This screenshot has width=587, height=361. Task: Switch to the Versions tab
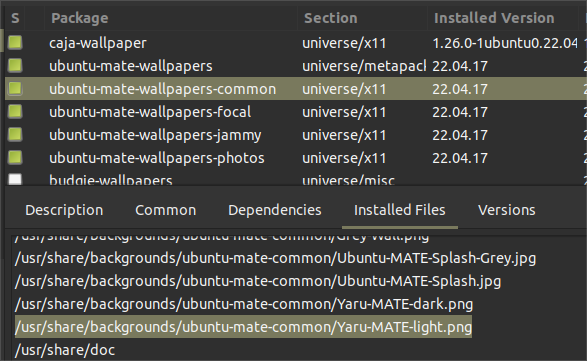point(507,210)
